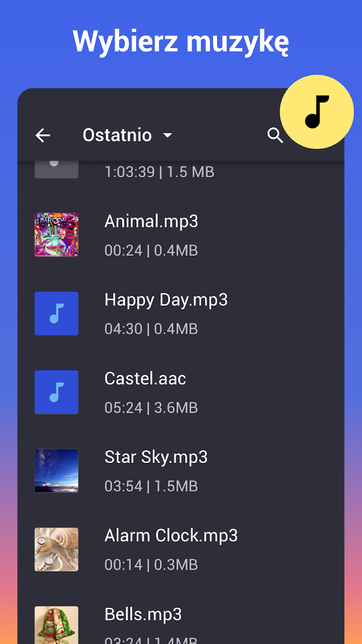The height and width of the screenshot is (644, 362).
Task: Tap the Animal.mp3 album cover
Action: pyautogui.click(x=57, y=235)
